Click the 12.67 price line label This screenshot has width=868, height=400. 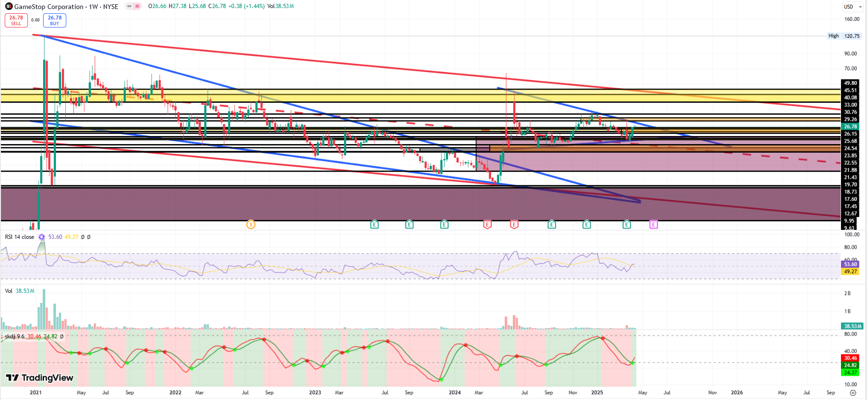pos(850,214)
